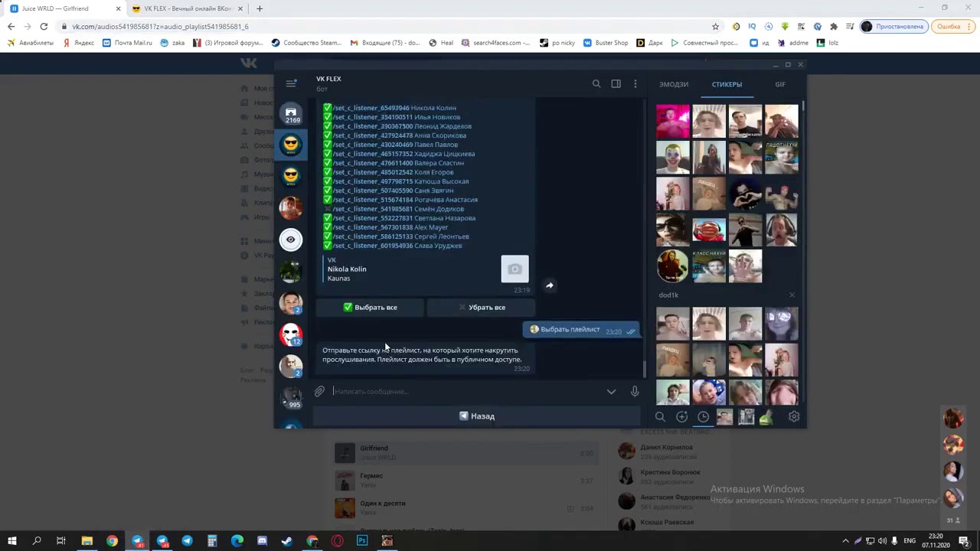
Task: Toggle listener 601954936 Слава Уруджев
Action: tap(372, 246)
